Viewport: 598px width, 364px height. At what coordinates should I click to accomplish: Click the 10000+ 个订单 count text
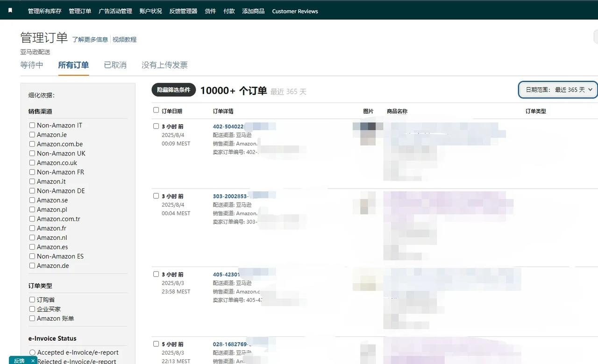234,91
